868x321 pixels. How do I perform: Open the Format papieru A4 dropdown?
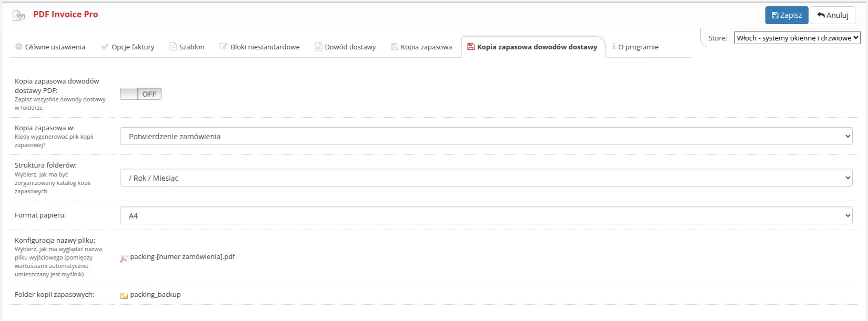[x=486, y=215]
